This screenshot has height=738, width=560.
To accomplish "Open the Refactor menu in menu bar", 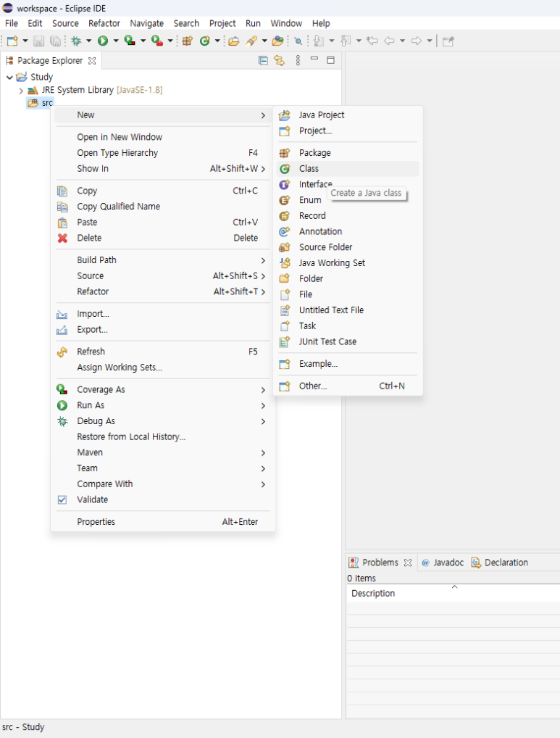I will click(x=104, y=23).
